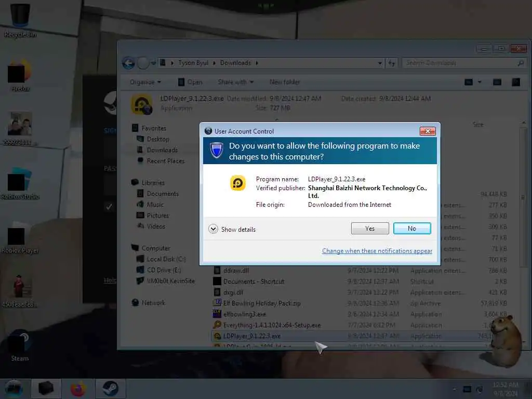Click the large LDPlayer icon in details pane

coord(142,104)
